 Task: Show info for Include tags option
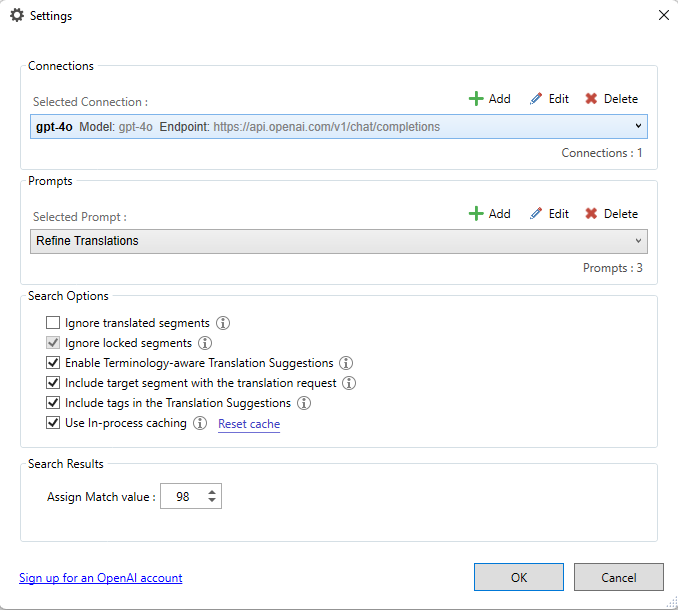pos(304,403)
